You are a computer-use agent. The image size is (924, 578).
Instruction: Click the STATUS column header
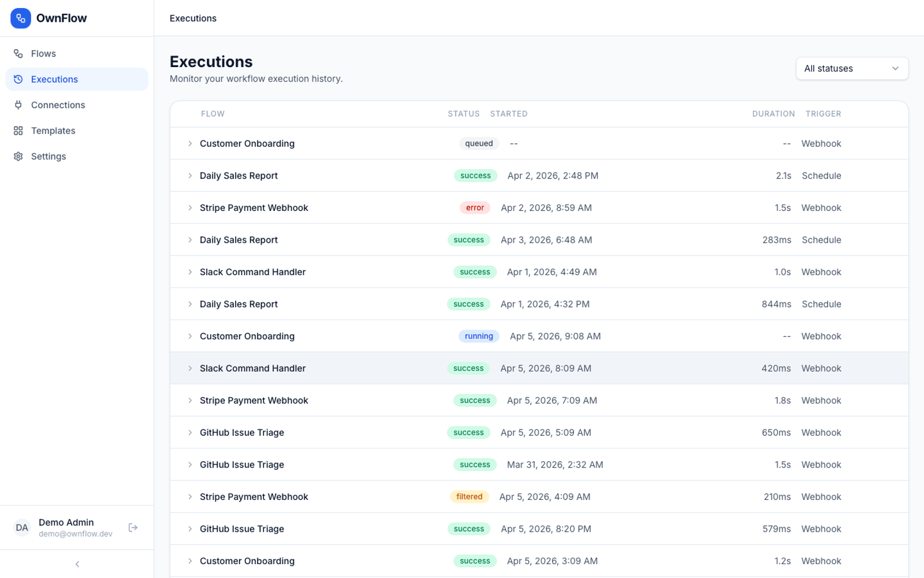coord(464,114)
